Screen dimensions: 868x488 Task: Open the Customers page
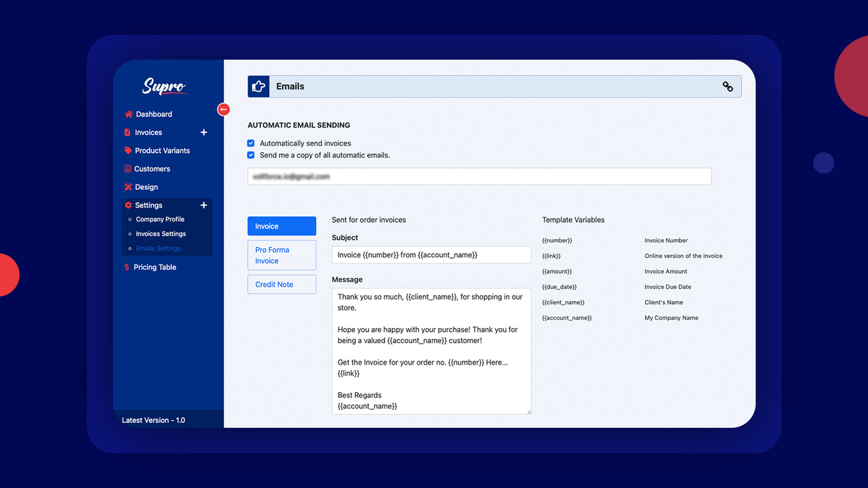click(x=152, y=169)
